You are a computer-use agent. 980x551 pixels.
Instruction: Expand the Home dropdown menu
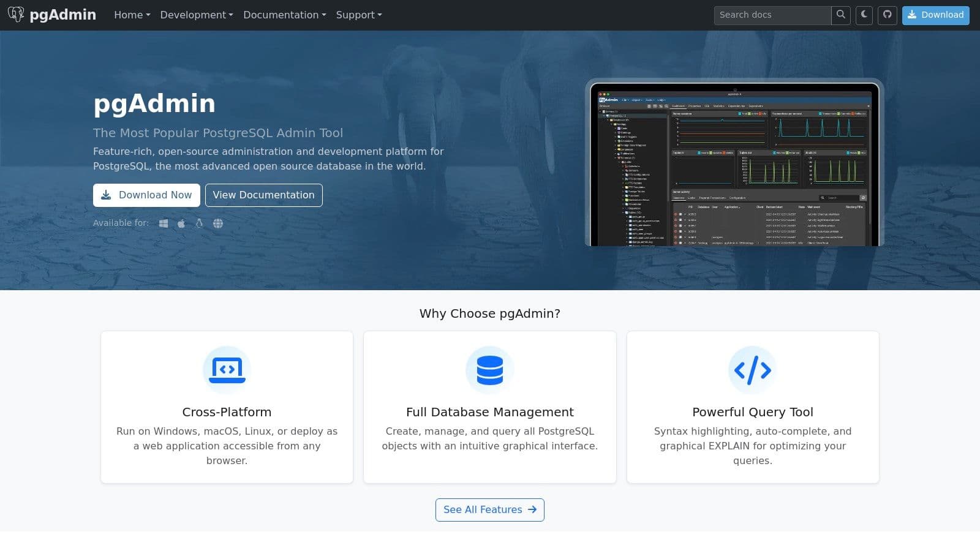pyautogui.click(x=132, y=15)
